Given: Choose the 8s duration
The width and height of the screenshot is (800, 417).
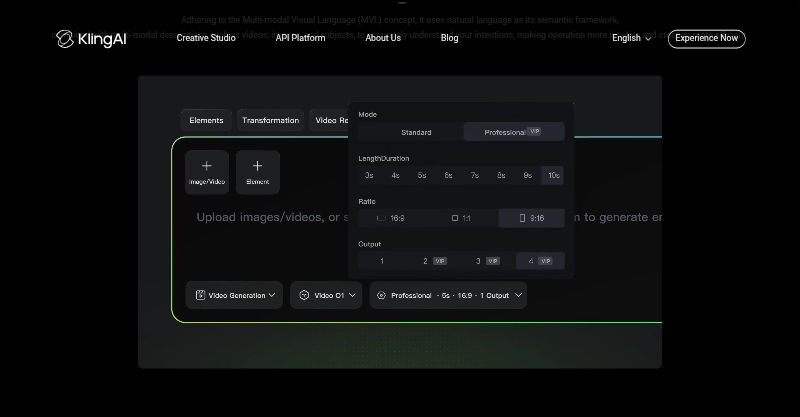Looking at the screenshot, I should (501, 175).
